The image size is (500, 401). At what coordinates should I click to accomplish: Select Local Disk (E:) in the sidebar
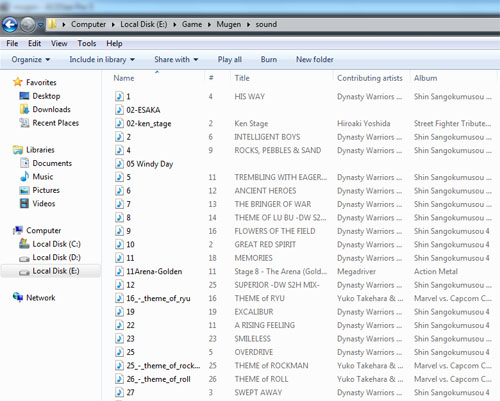point(51,271)
